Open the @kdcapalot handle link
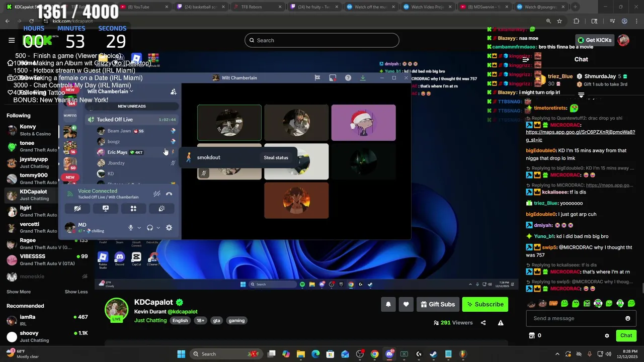Screen dimensions: 644x362 pos(182,312)
